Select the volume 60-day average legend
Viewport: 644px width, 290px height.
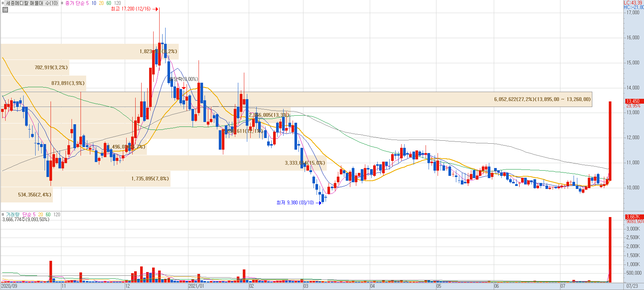pos(48,214)
